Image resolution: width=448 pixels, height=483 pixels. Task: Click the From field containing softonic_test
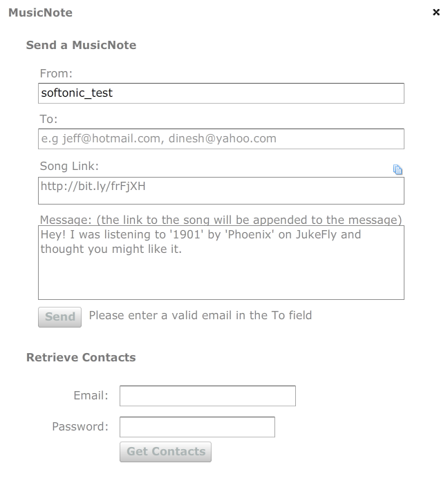pos(221,93)
